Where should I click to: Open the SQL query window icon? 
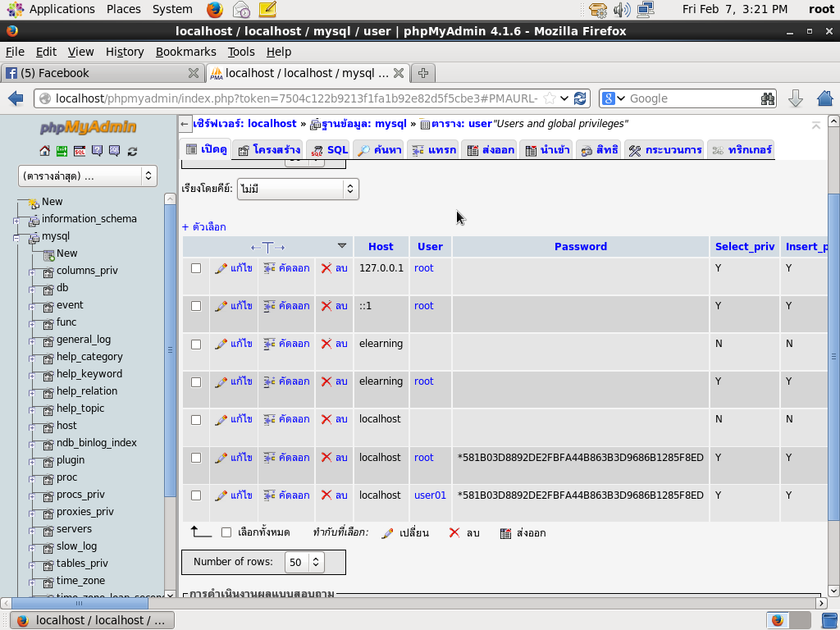(80, 152)
